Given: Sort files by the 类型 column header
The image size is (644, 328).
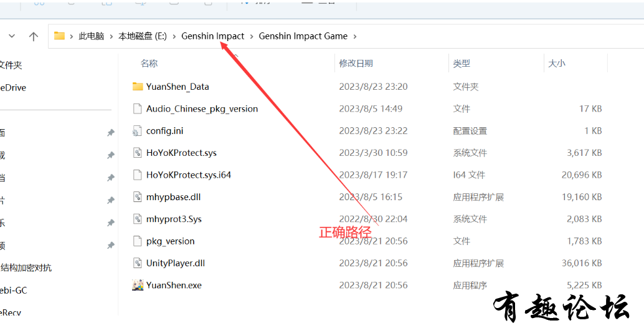Looking at the screenshot, I should (x=462, y=64).
